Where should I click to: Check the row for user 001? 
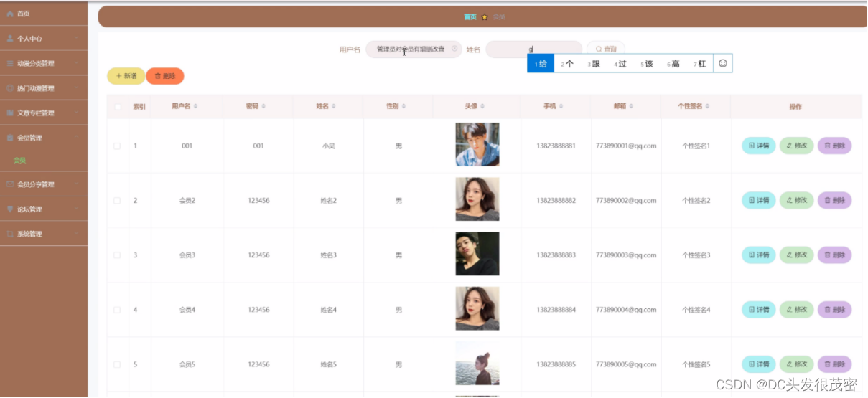point(118,146)
